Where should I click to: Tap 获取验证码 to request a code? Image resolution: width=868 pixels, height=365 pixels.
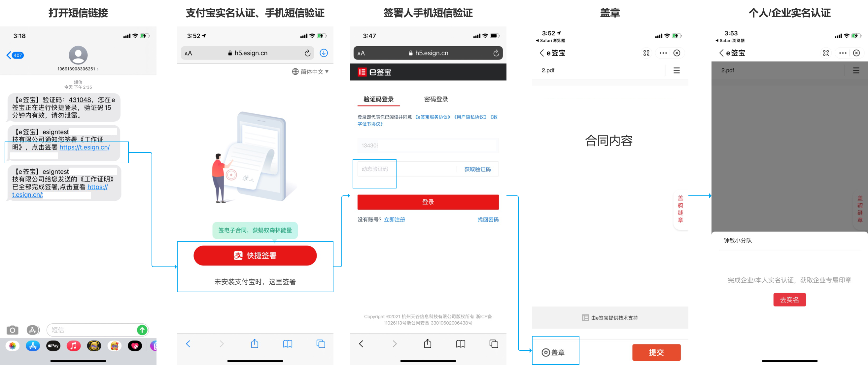coord(477,169)
